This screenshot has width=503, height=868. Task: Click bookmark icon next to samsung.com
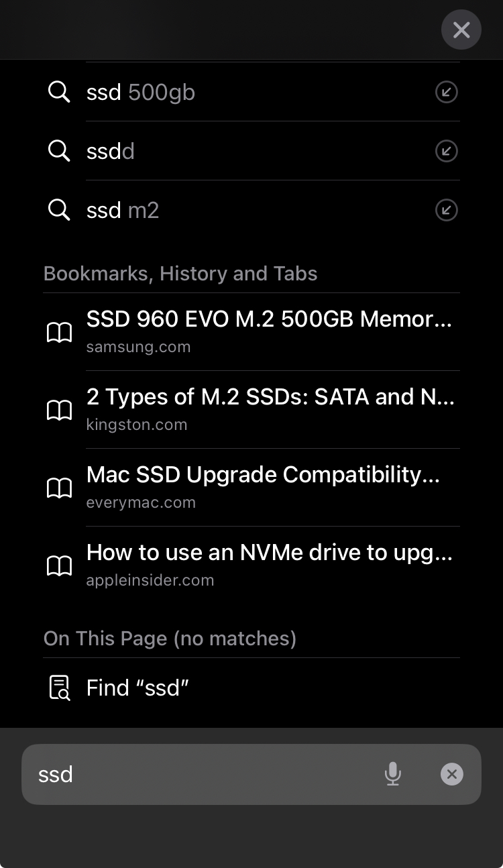59,332
